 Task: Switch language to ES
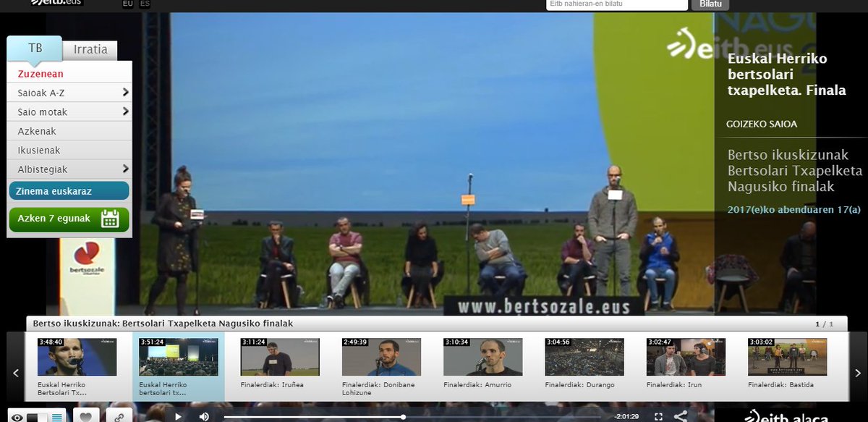(x=145, y=4)
